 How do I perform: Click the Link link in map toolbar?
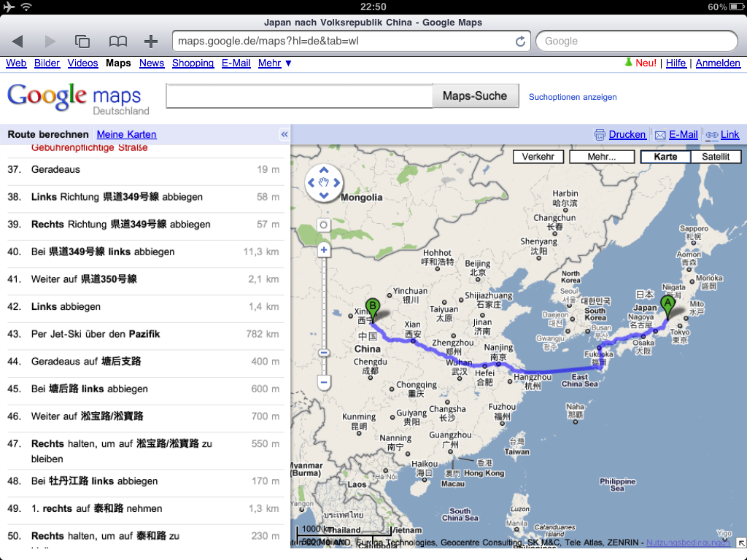click(x=729, y=135)
